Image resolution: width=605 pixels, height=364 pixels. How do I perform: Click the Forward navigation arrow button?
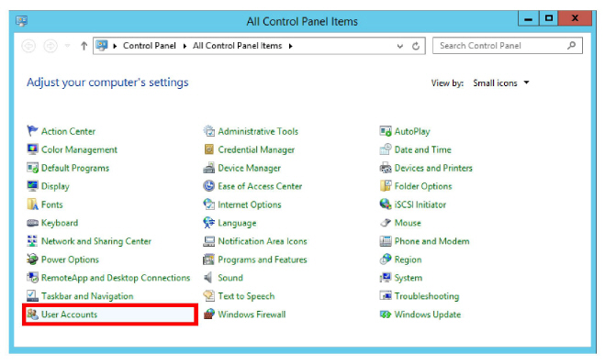point(50,46)
